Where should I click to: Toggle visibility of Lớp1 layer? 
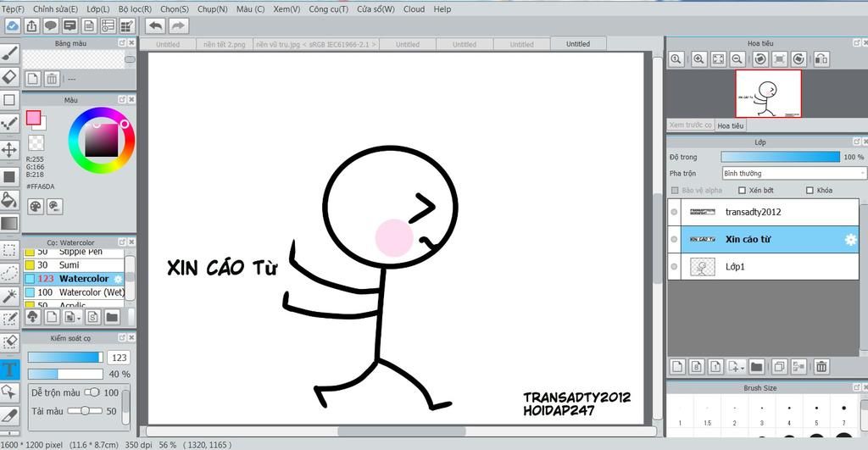pyautogui.click(x=674, y=266)
